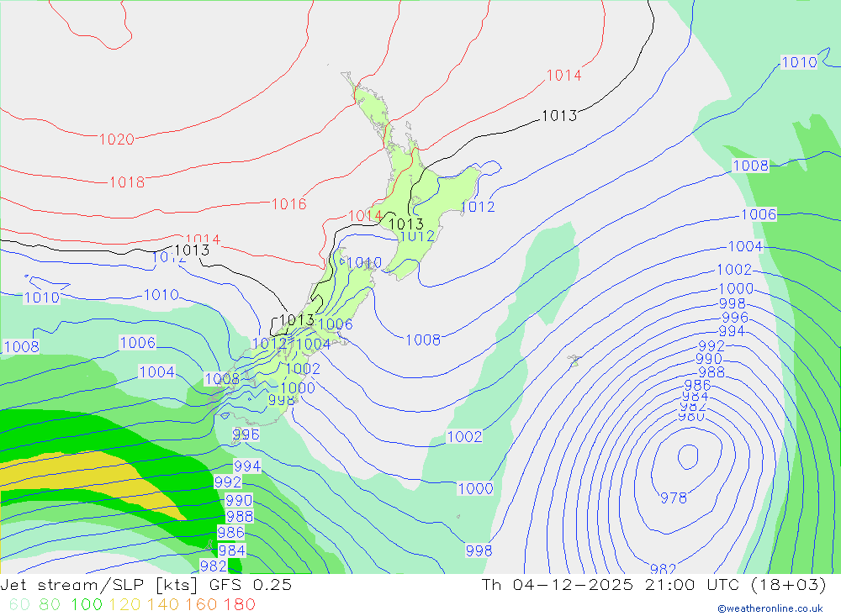This screenshot has width=841, height=616.
Task: Select the 978 pressure label near the low
Action: coord(674,498)
